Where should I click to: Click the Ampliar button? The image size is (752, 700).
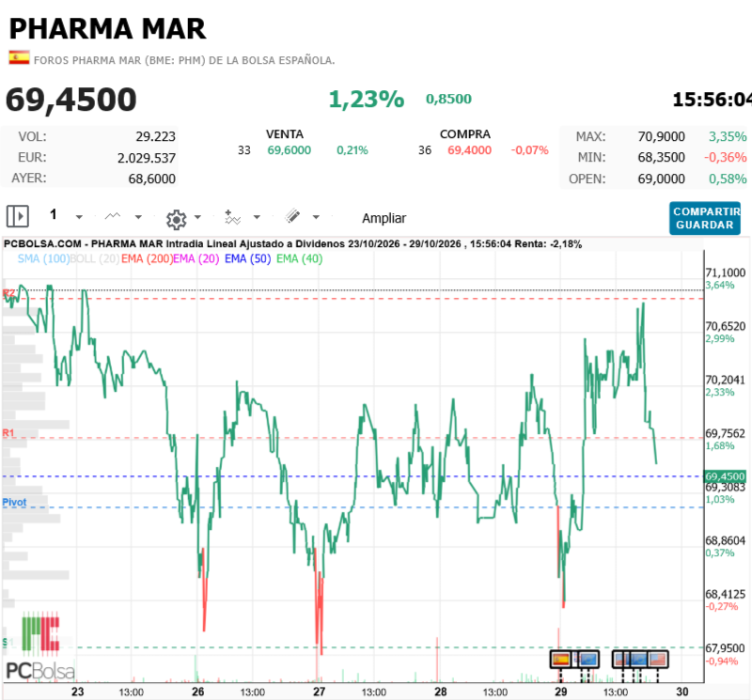[x=384, y=218]
